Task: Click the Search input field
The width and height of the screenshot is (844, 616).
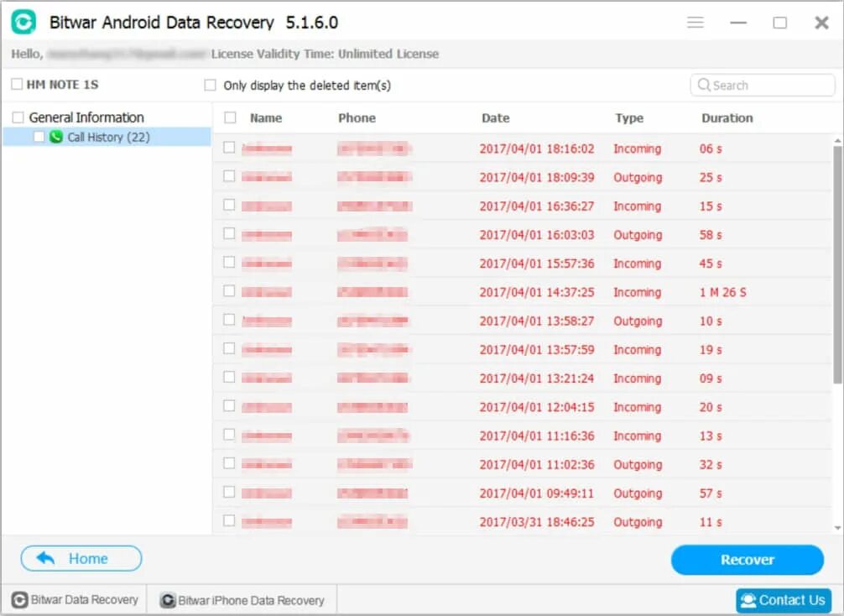Action: [762, 85]
